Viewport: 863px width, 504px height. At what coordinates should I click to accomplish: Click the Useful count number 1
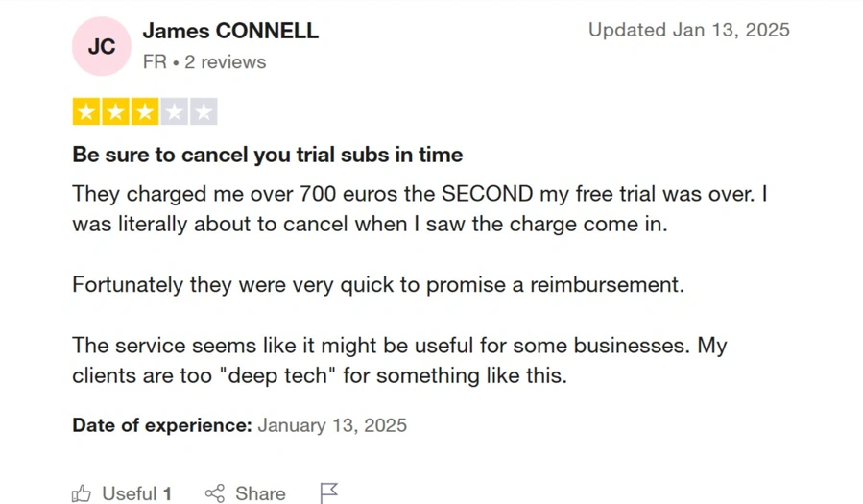coord(167,493)
